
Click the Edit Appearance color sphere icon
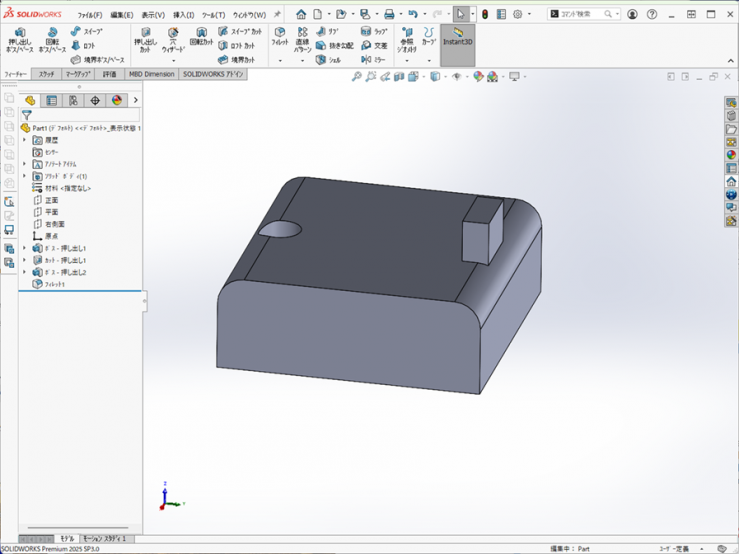point(478,77)
